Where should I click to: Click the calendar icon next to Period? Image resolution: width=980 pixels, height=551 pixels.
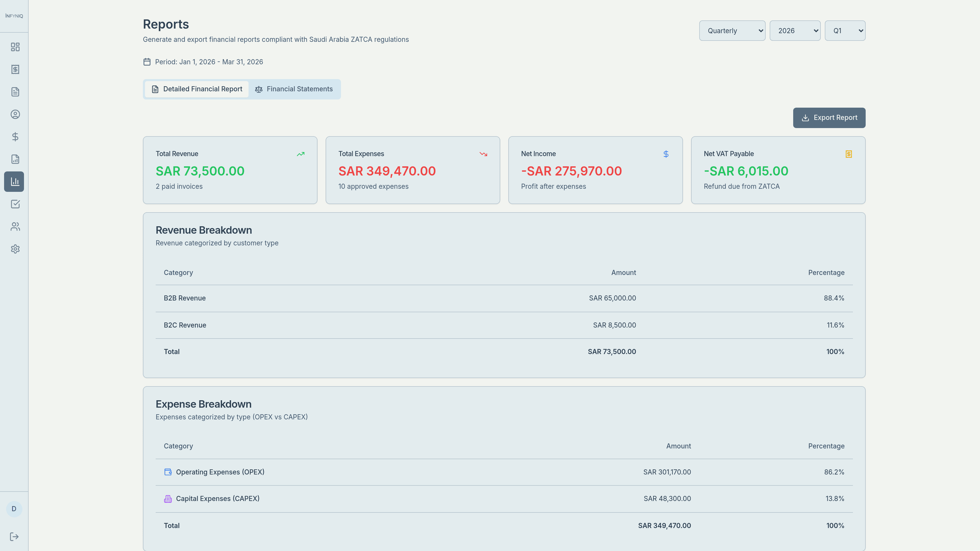(147, 61)
